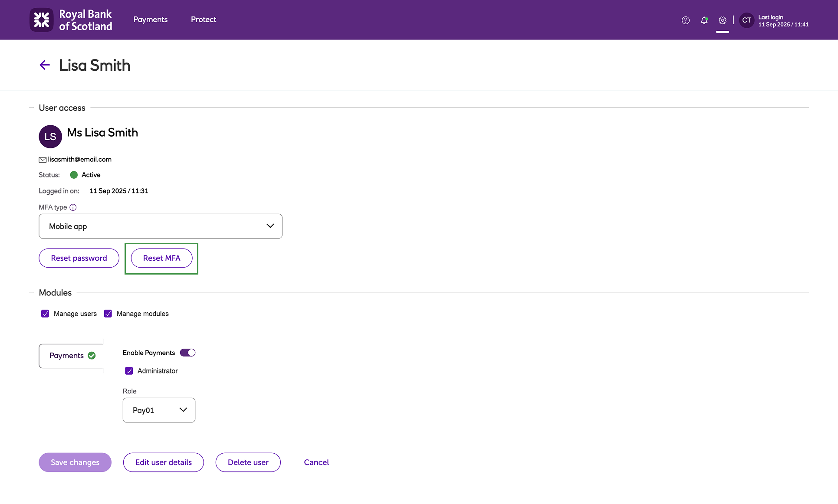This screenshot has width=838, height=504.
Task: Select the Payments module tab
Action: 71,356
